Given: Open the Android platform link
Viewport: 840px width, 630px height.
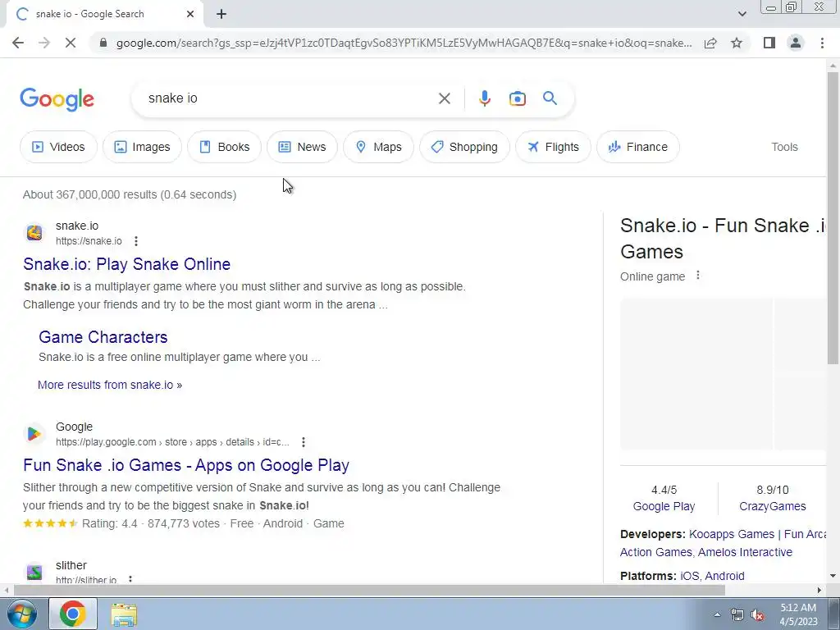Looking at the screenshot, I should 724,576.
